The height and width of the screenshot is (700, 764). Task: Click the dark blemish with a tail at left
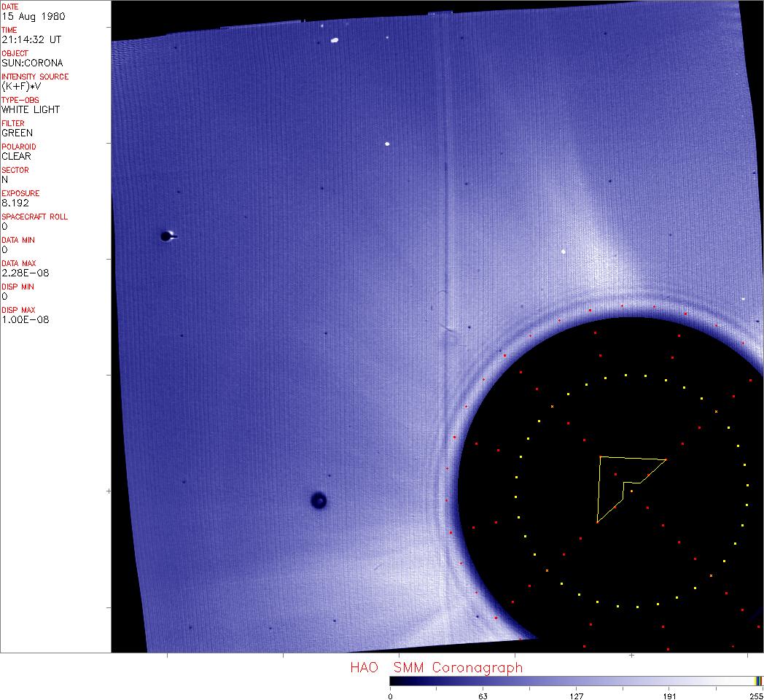click(x=167, y=236)
